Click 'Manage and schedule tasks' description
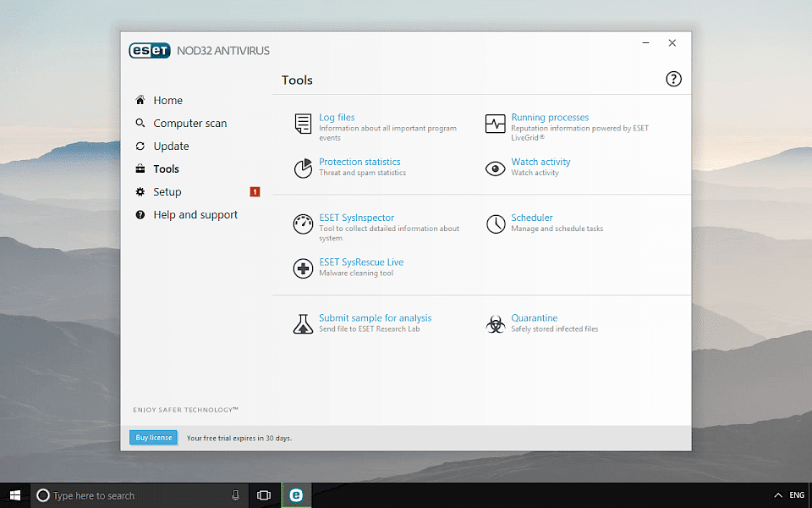Image resolution: width=812 pixels, height=508 pixels. point(557,229)
